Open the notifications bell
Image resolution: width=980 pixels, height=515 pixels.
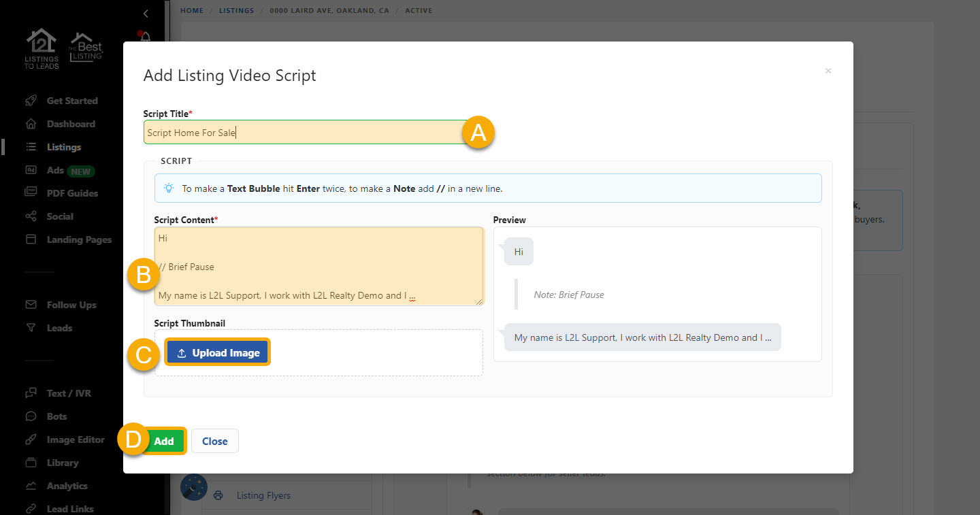(145, 37)
